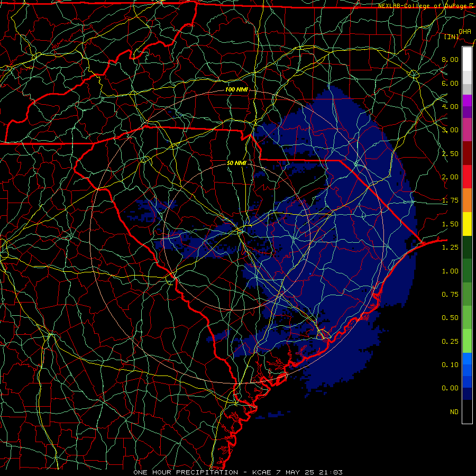The width and height of the screenshot is (476, 476).
Task: Click the 50 NMI range ring label
Action: click(x=236, y=163)
